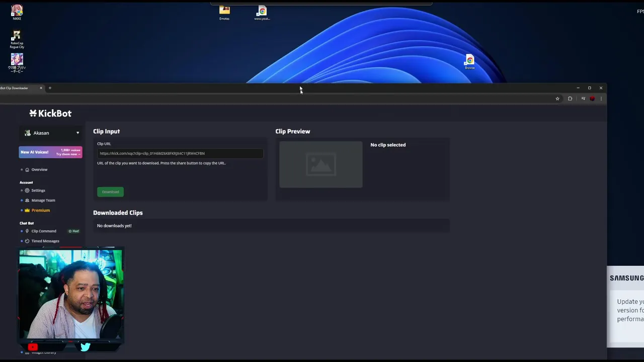Open the media controls icon in toolbar
This screenshot has height=362, width=644.
tap(583, 99)
